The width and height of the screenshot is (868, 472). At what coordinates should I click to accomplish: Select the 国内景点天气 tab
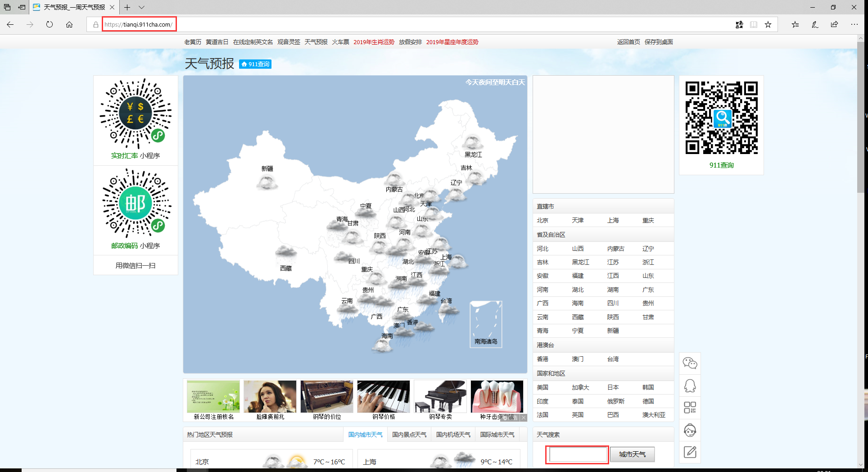[409, 434]
